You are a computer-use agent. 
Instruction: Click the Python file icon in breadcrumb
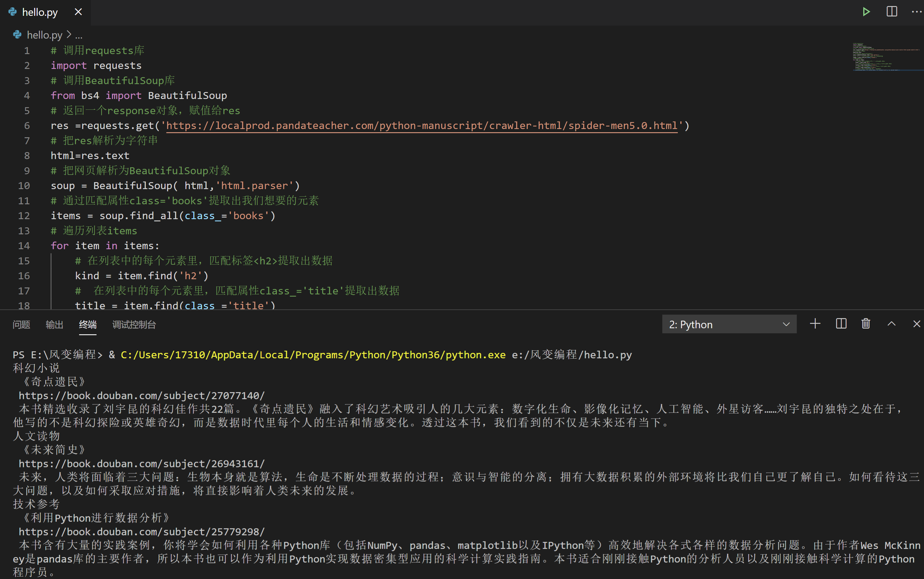point(17,35)
